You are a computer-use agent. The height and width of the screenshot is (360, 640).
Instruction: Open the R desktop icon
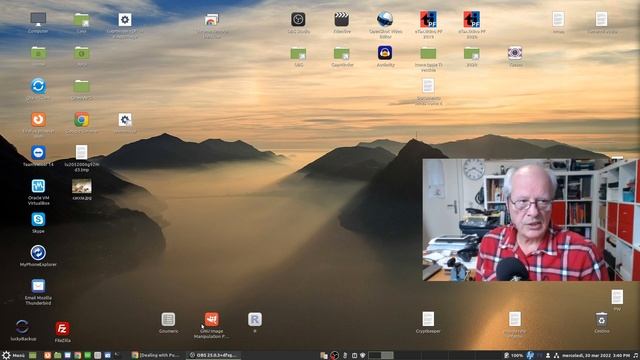[255, 320]
